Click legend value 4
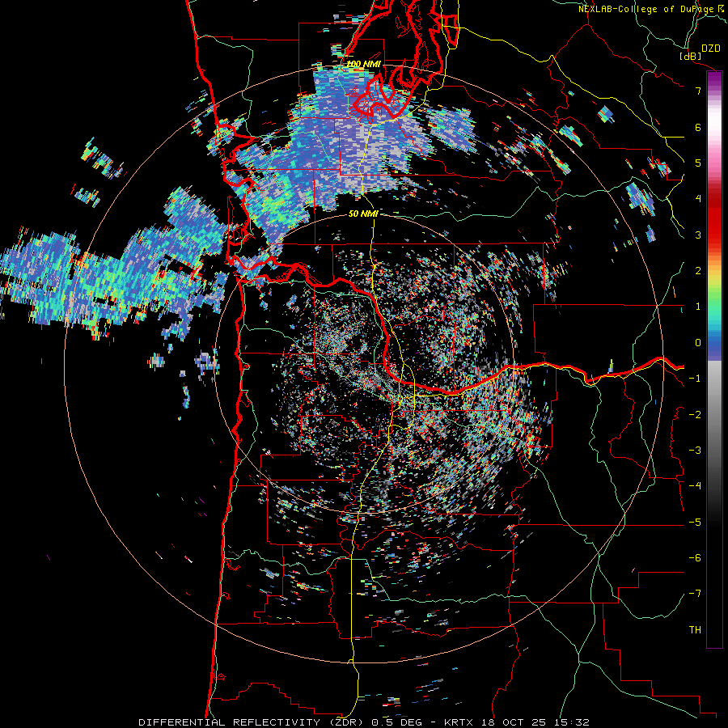The width and height of the screenshot is (728, 728). [698, 199]
